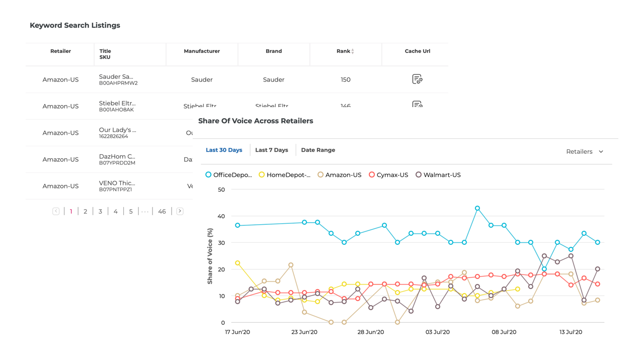The image size is (644, 362).
Task: Click pagination ellipsis to jump pages
Action: coord(145,212)
